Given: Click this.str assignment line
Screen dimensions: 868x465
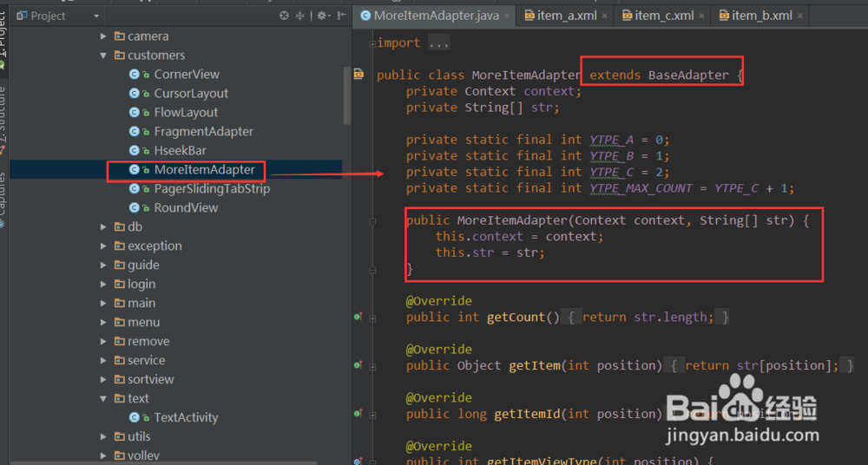Looking at the screenshot, I should [490, 252].
